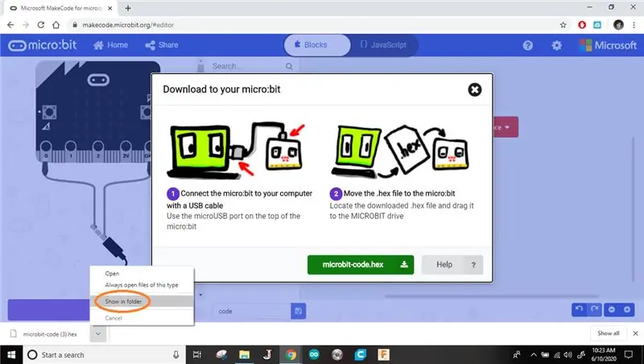Undo the last editor change

579,309
